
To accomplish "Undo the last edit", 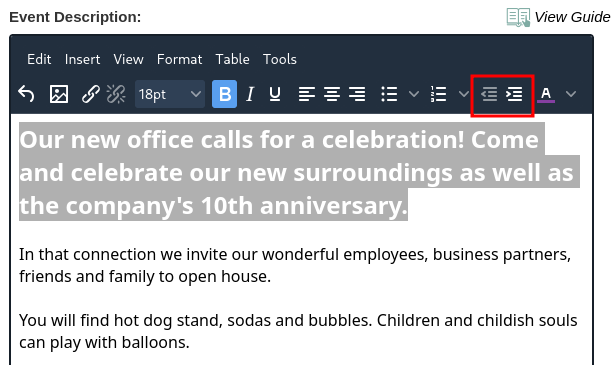I will coord(26,94).
